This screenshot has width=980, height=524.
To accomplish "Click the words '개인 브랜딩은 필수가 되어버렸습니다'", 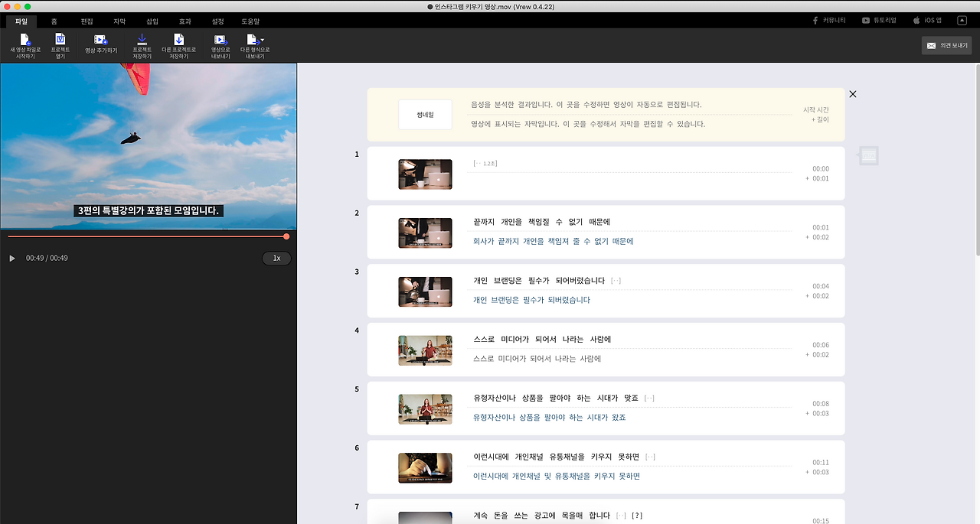I will pyautogui.click(x=539, y=281).
